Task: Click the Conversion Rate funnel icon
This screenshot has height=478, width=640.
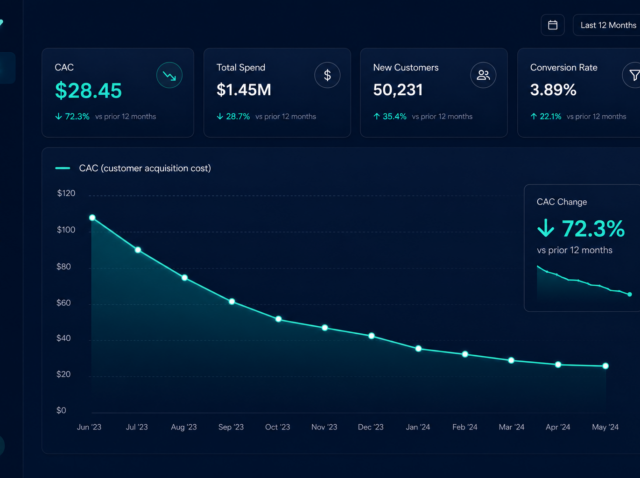Action: click(x=632, y=75)
